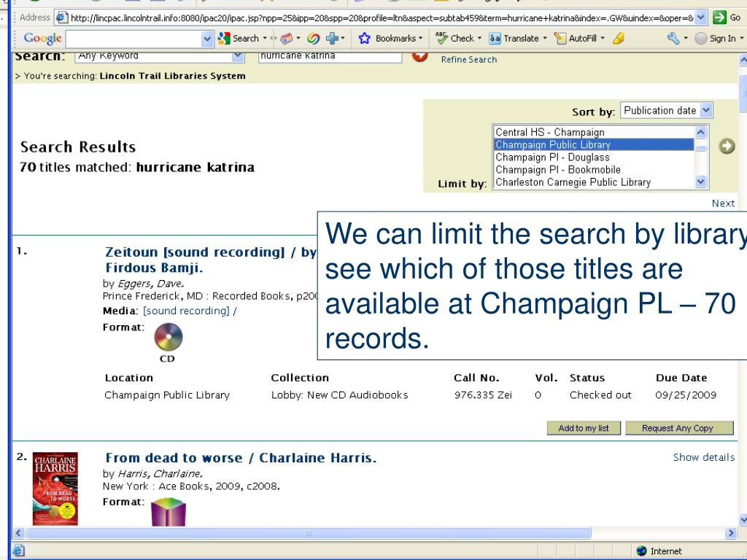Select Champaign Public Library in limit list

point(594,145)
